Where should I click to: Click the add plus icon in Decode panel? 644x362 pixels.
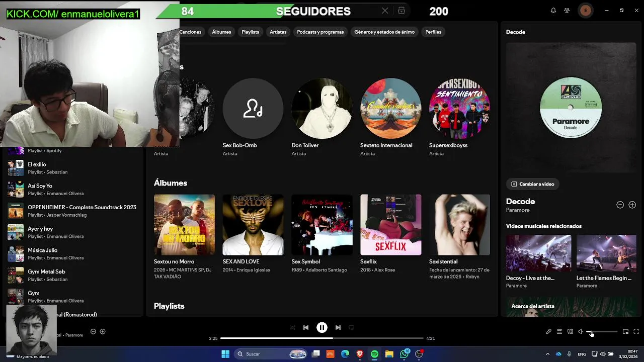tap(632, 205)
